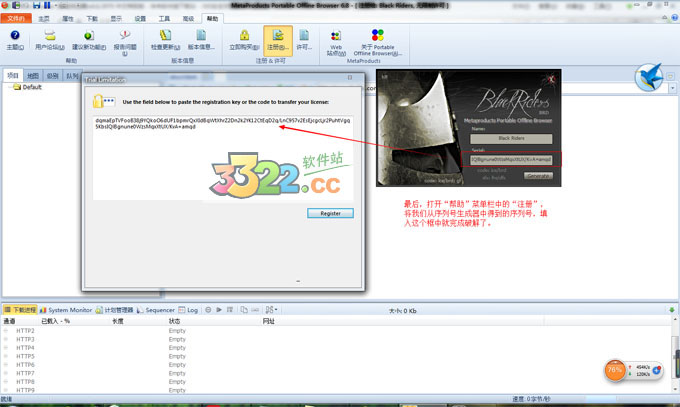Switch to the 计划管理器 scheduler tab
Image resolution: width=680 pixels, height=407 pixels.
tap(114, 310)
